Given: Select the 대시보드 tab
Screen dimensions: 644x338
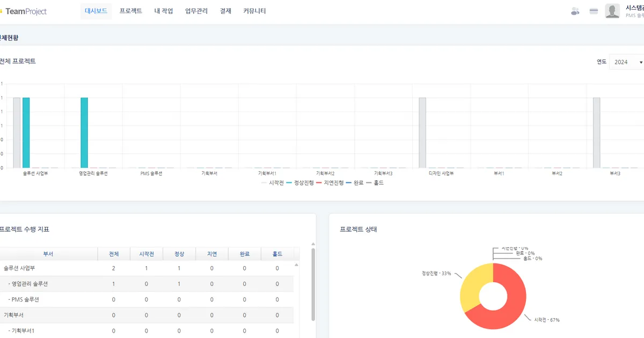Looking at the screenshot, I should (x=97, y=11).
